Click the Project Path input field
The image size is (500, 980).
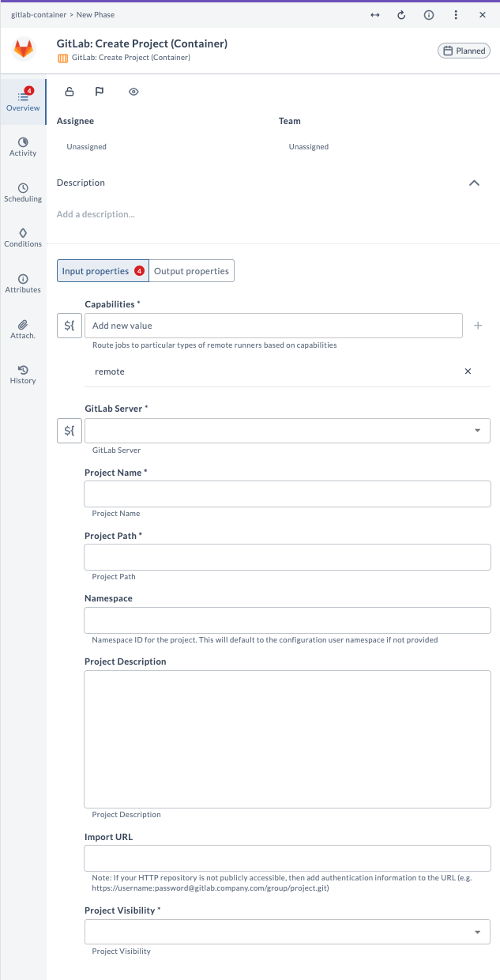click(x=288, y=557)
